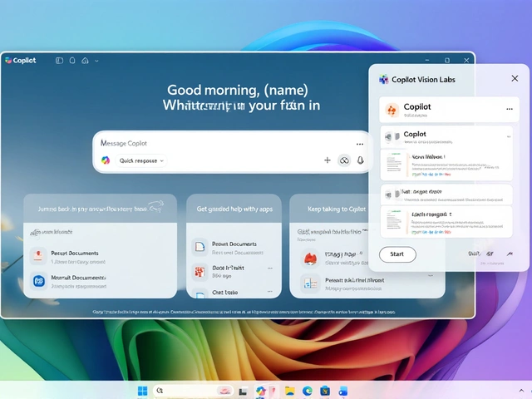Select the top Copilot card with the orange icon

[449, 110]
